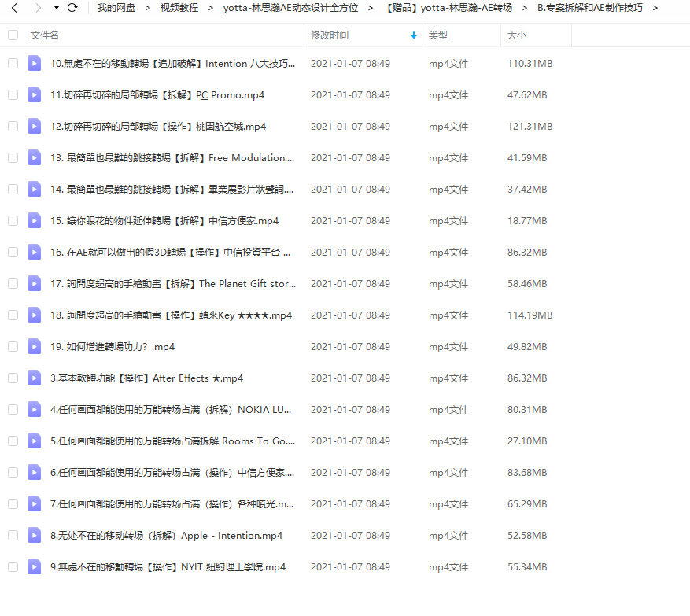
Task: Expand the chevron after B.专案拆解和AE制作技巧 breadcrumb
Action: point(655,8)
